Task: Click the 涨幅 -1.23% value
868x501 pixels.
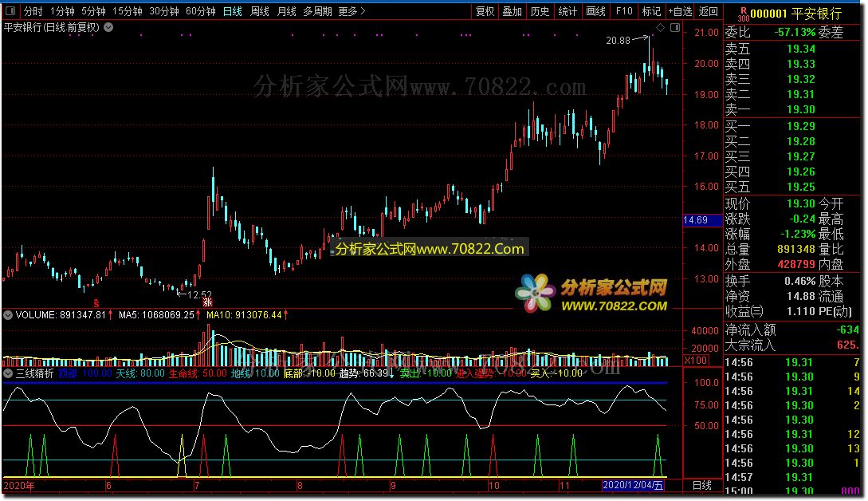Action: pyautogui.click(x=798, y=234)
